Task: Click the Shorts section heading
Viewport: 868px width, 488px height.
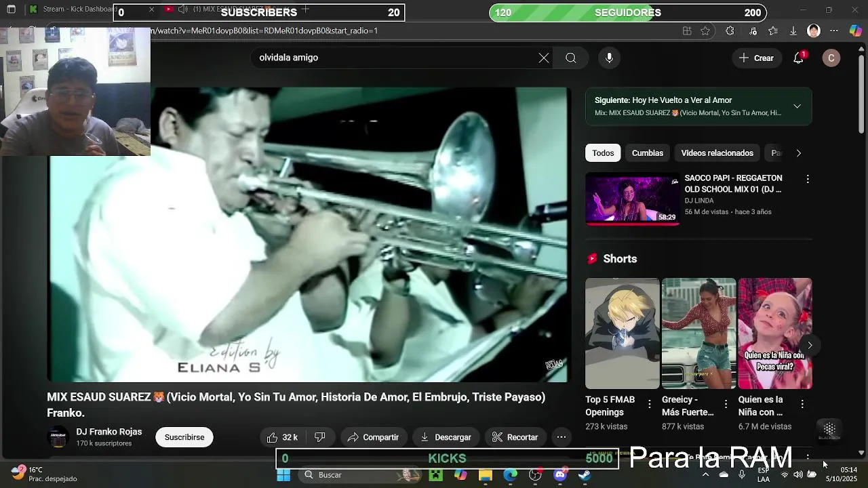Action: pos(620,259)
